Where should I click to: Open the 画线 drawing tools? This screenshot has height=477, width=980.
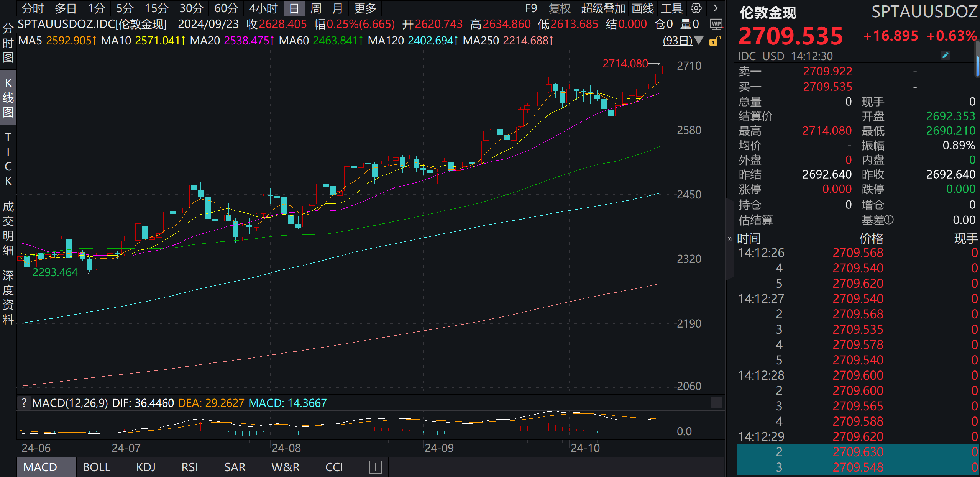click(643, 8)
